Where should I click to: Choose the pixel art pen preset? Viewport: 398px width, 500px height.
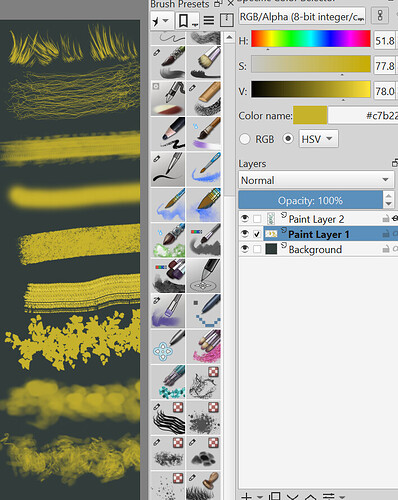pyautogui.click(x=204, y=311)
